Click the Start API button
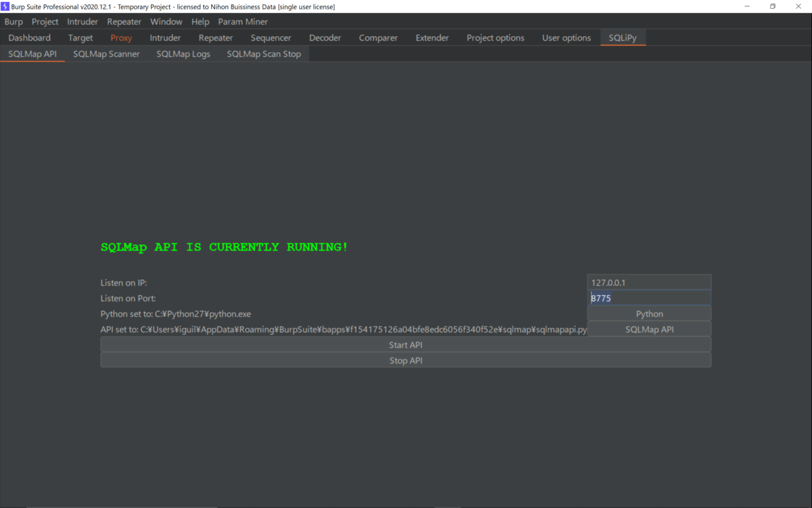Viewport: 812px width, 508px height. tap(406, 345)
